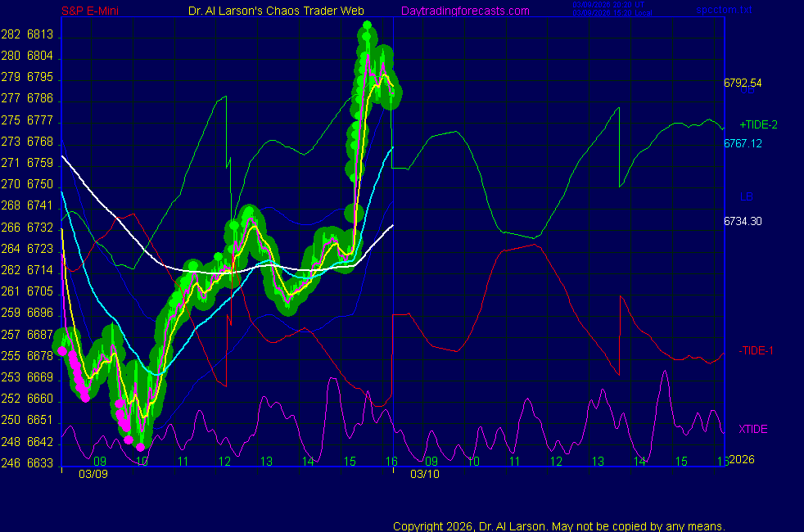Click the 6767.12 cyan price readout

tap(743, 143)
